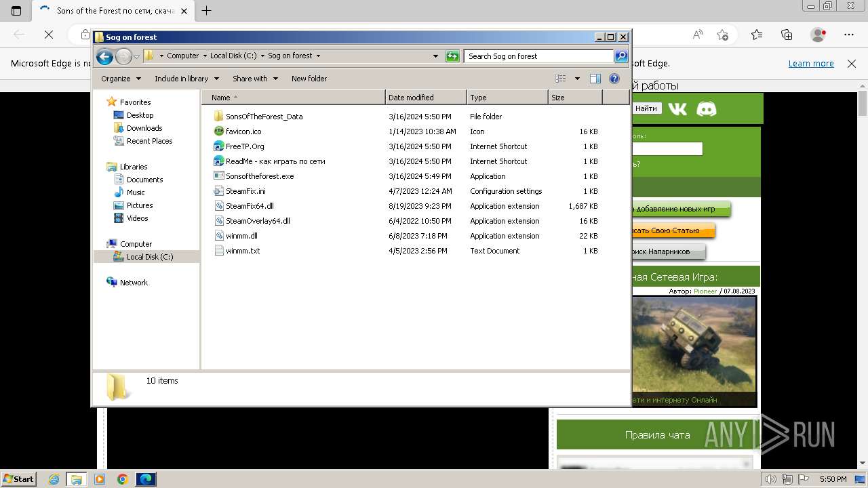Select the favicon.ico file icon

coord(218,131)
